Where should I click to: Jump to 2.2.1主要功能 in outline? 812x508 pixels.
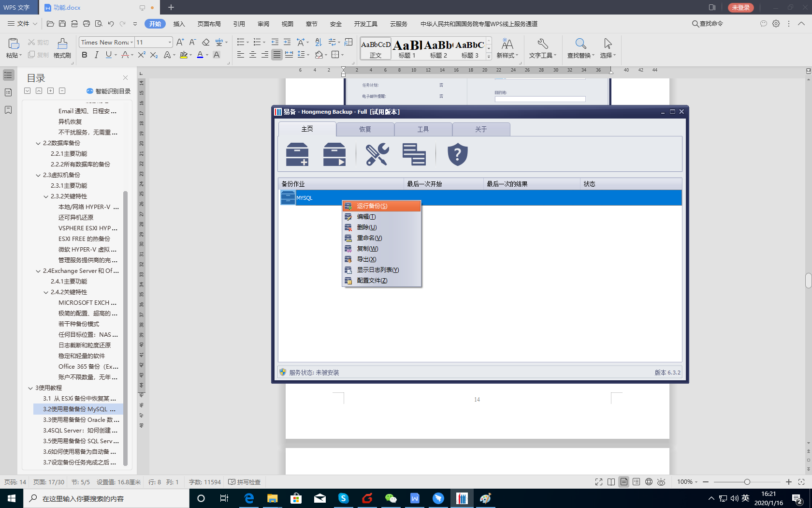(69, 154)
